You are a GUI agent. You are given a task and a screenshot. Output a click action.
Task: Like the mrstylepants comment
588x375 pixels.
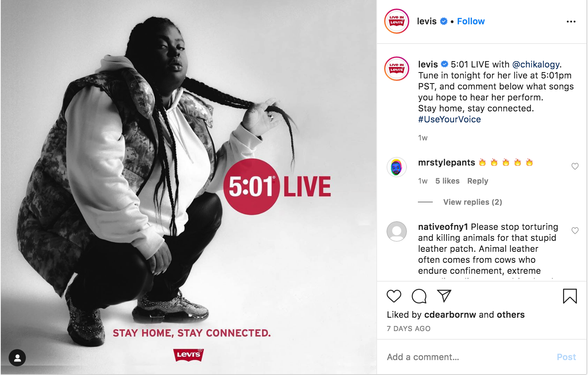point(575,166)
